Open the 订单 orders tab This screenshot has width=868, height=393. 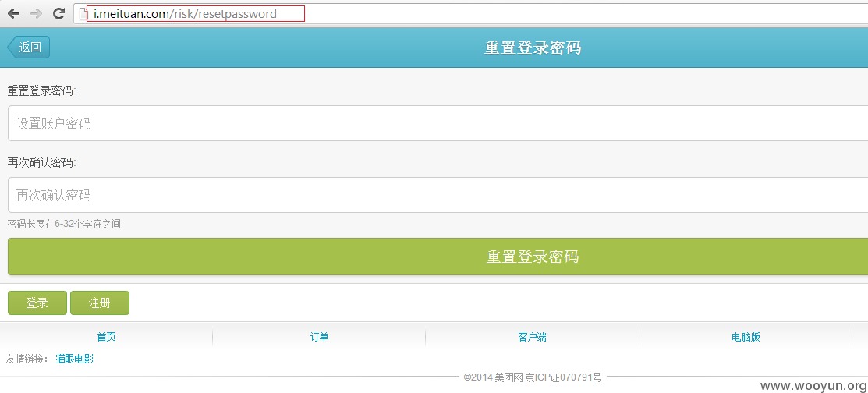click(x=320, y=337)
